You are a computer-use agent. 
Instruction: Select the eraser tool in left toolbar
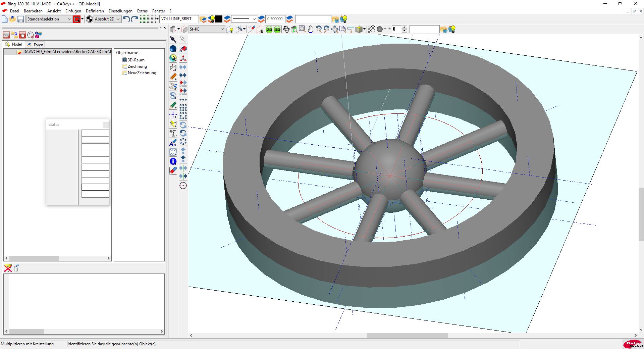tap(173, 170)
